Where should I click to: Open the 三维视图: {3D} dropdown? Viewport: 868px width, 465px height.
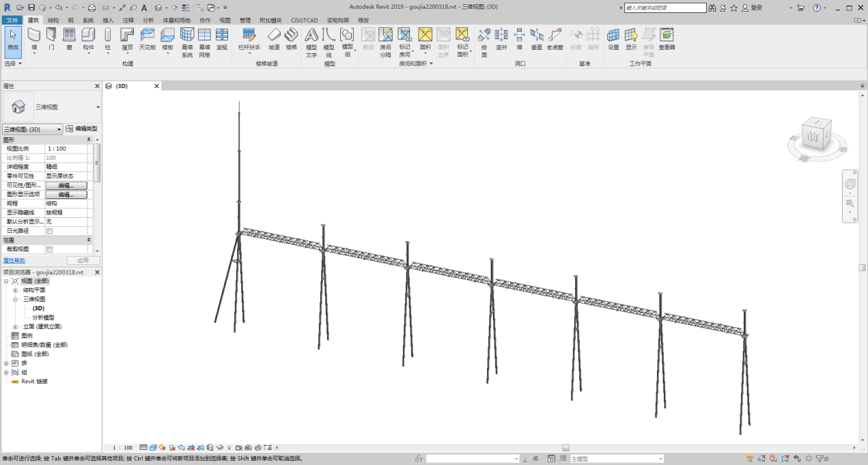pos(33,129)
